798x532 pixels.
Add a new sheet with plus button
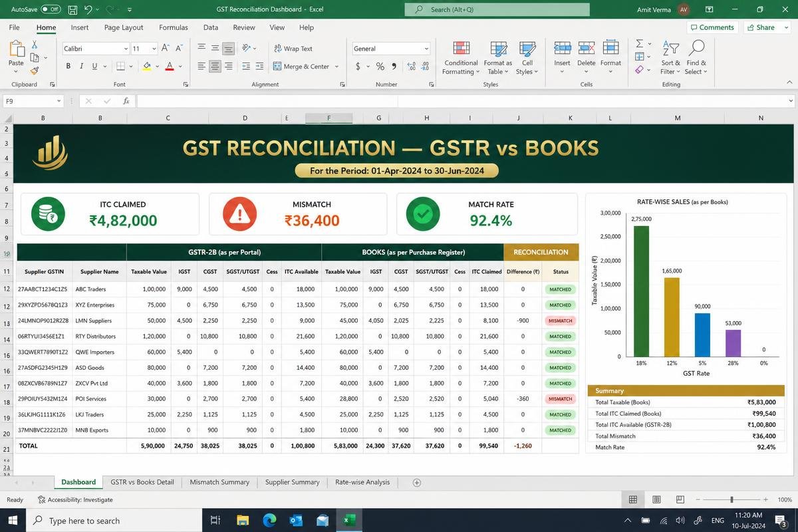[417, 482]
